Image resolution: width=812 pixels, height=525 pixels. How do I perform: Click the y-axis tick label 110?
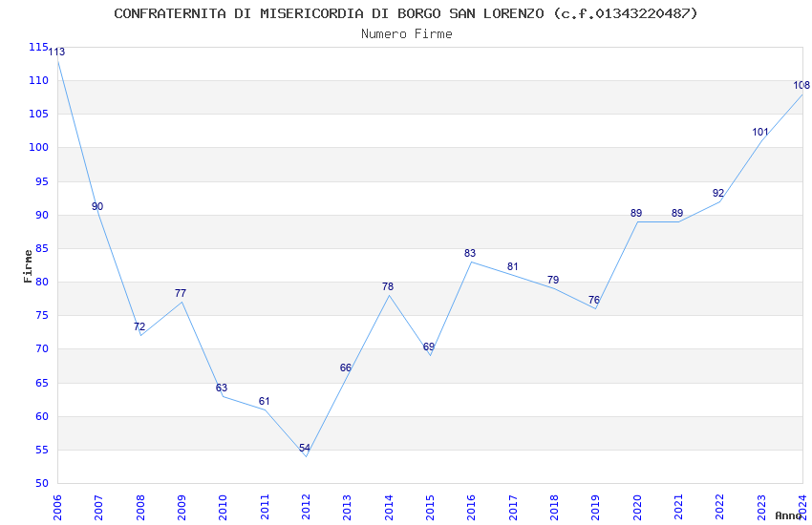click(38, 80)
